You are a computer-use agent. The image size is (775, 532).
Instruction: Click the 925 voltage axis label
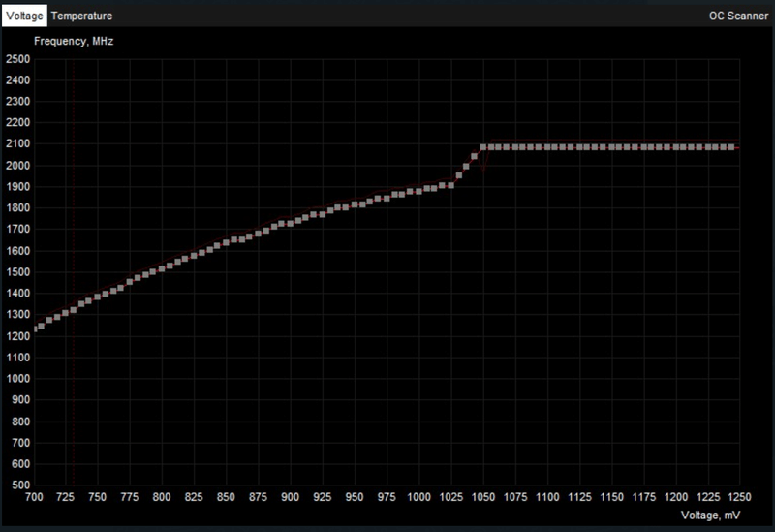pyautogui.click(x=323, y=497)
